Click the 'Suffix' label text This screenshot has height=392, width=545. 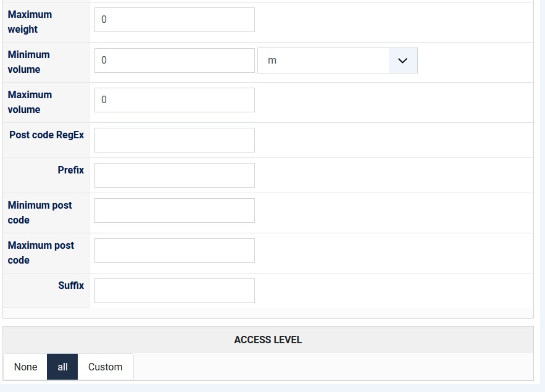tap(71, 285)
